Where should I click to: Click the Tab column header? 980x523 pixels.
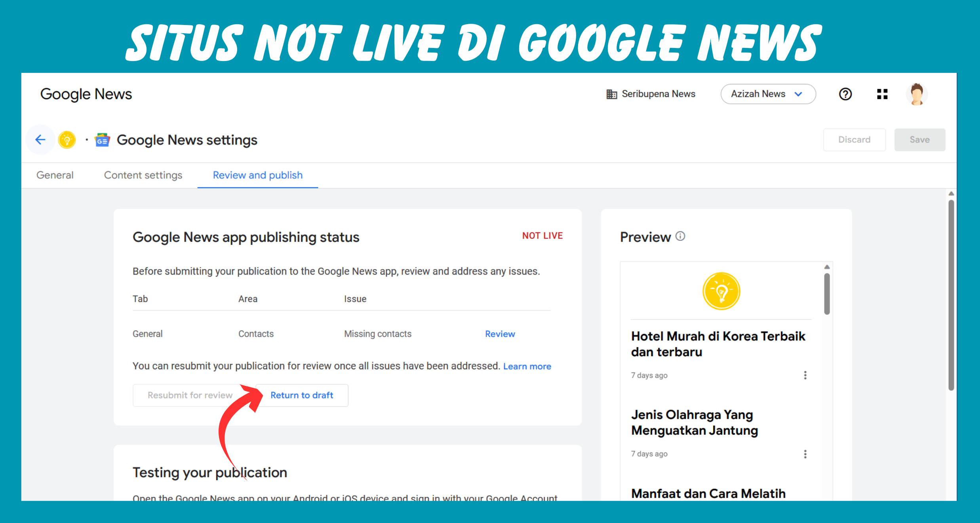(140, 299)
